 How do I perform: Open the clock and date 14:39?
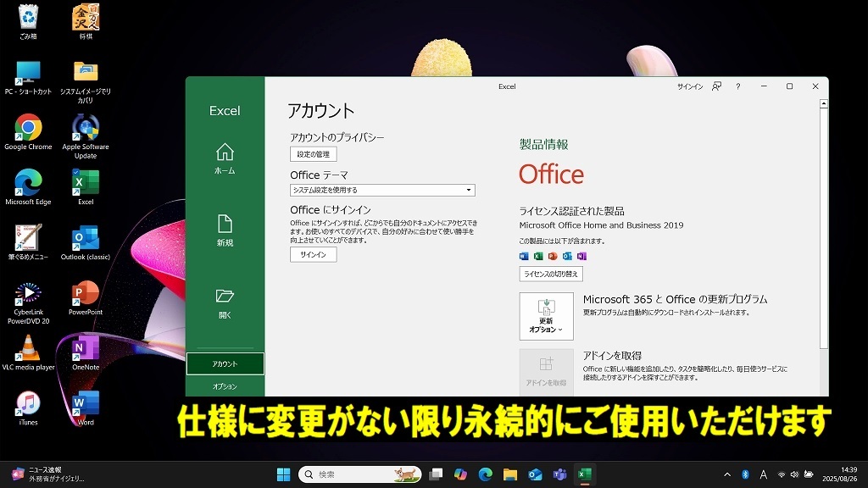(840, 474)
